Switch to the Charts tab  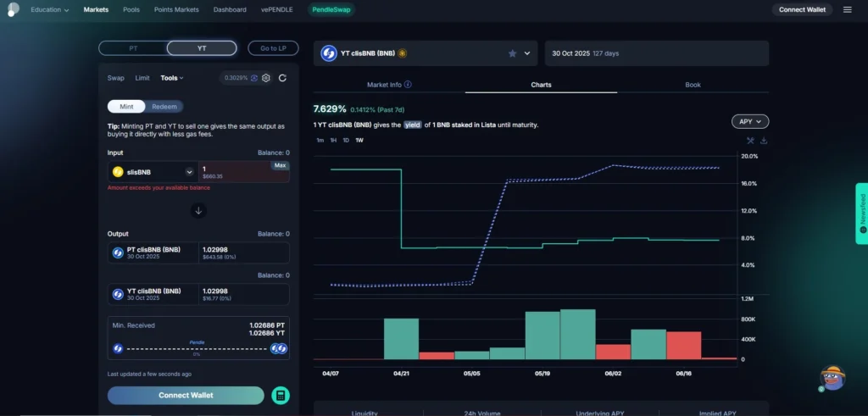click(x=541, y=85)
